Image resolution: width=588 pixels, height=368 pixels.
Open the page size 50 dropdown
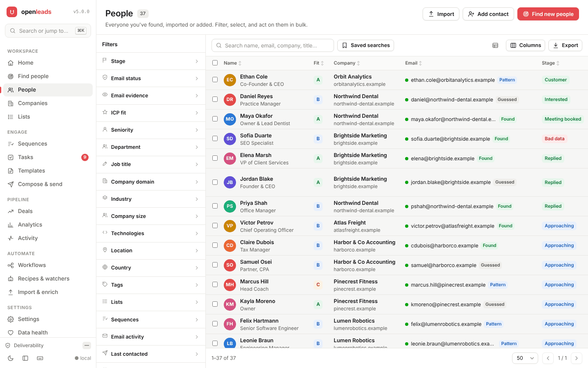pos(525,358)
